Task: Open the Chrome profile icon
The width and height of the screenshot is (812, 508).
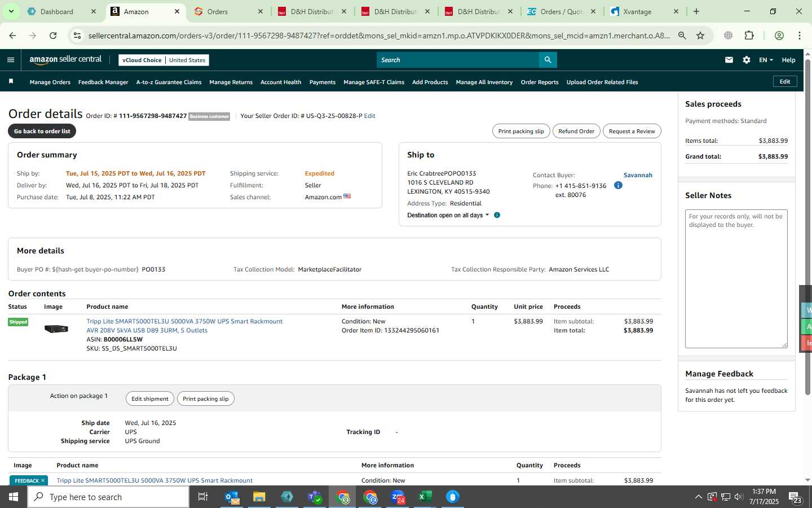Action: click(x=779, y=36)
